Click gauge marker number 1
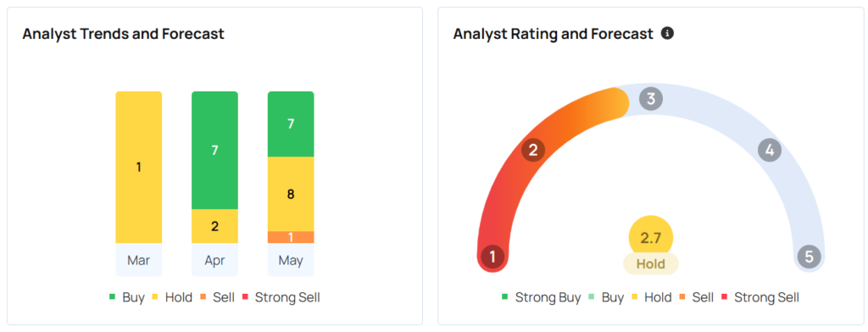 492,257
